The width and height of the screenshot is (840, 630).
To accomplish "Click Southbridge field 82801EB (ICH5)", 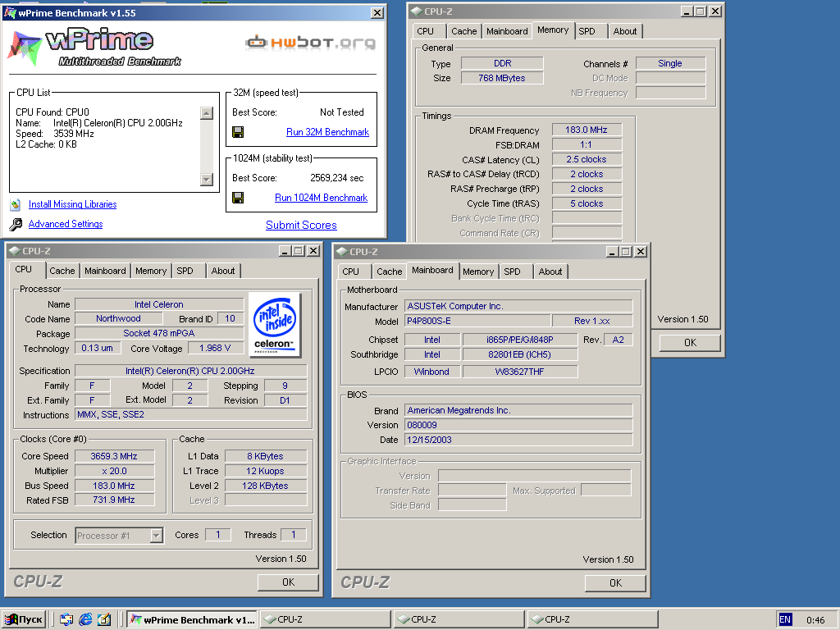I will [x=519, y=354].
